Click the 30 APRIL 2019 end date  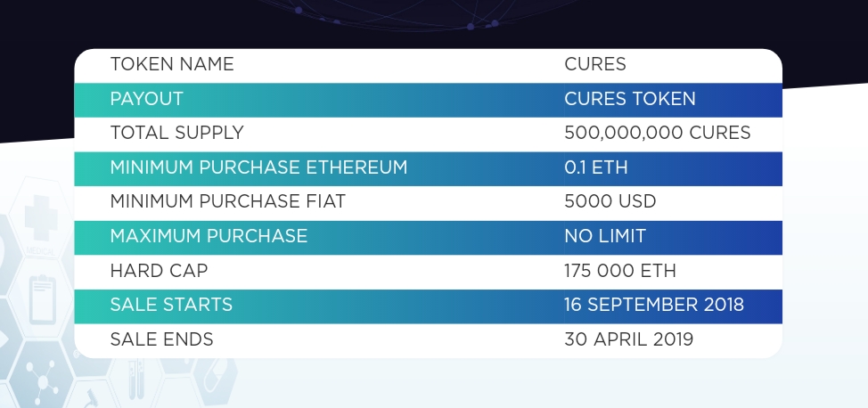[x=628, y=339]
